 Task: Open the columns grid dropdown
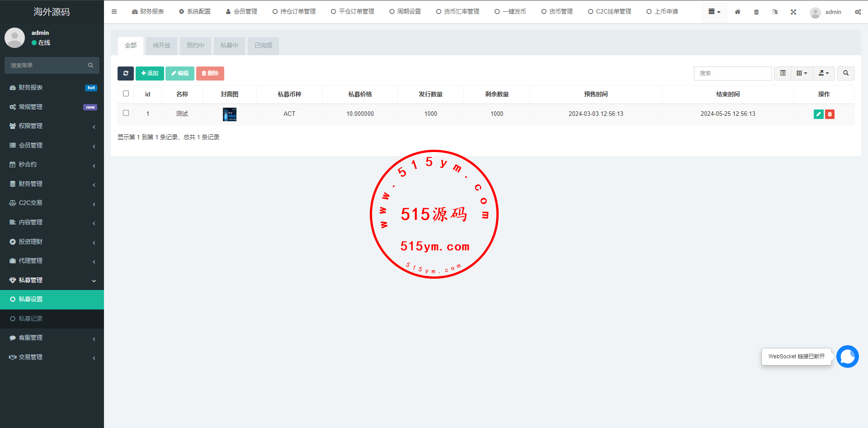click(x=802, y=73)
